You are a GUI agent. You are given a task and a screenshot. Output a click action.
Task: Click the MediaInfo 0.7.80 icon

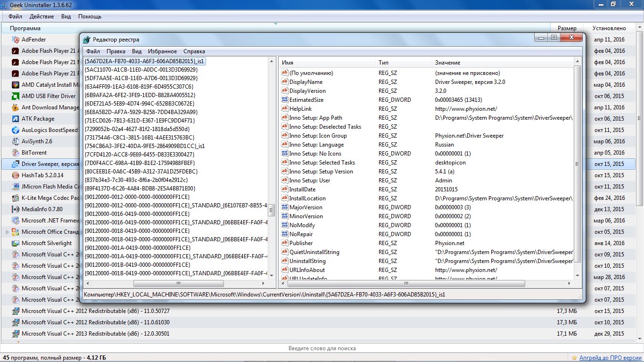[x=15, y=209]
